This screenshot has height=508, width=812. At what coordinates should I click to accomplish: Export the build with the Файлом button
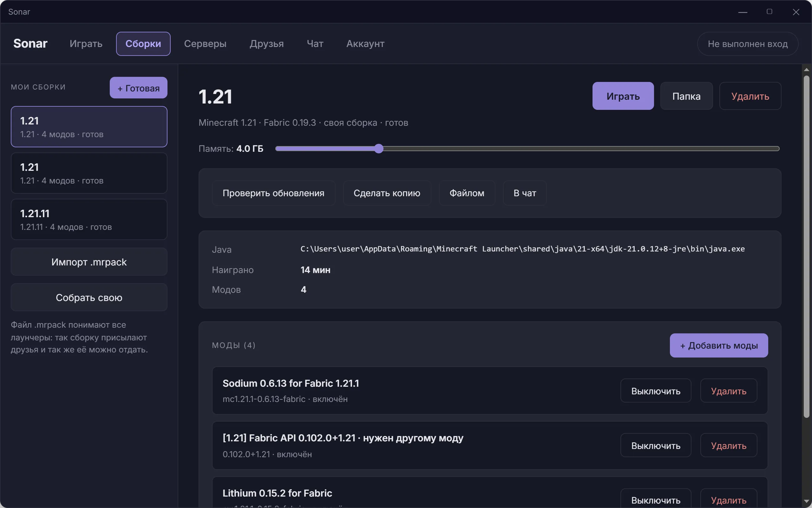(x=467, y=193)
